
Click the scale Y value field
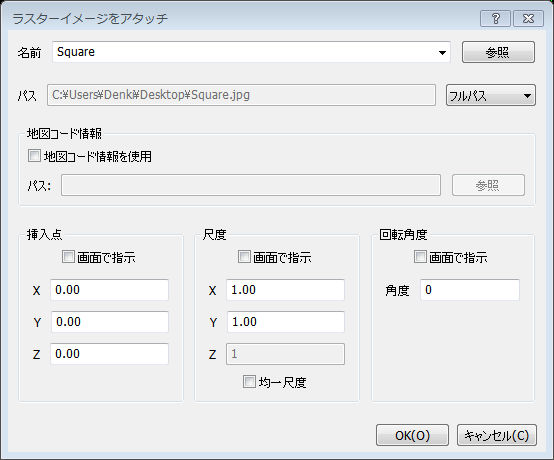285,322
